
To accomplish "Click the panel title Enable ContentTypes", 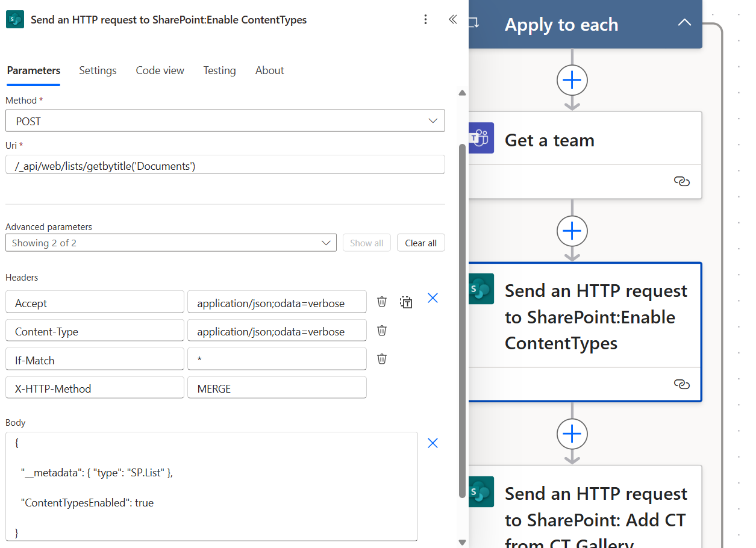I will (x=169, y=20).
